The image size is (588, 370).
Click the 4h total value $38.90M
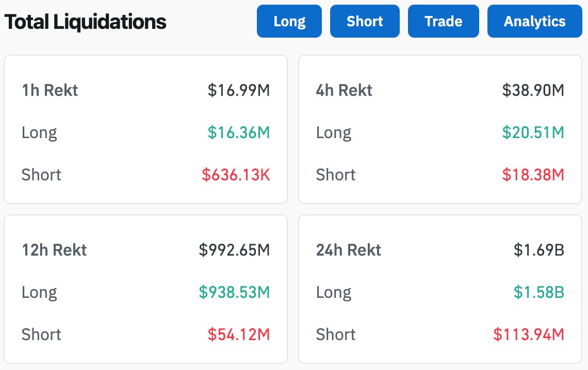[x=533, y=91]
